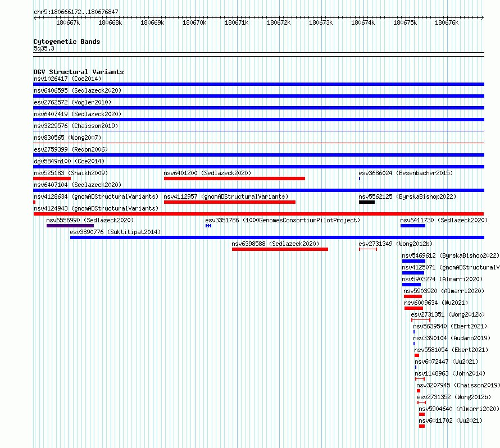Click the thin red nsv830565 line
This screenshot has width=500, height=448.
(x=258, y=143)
